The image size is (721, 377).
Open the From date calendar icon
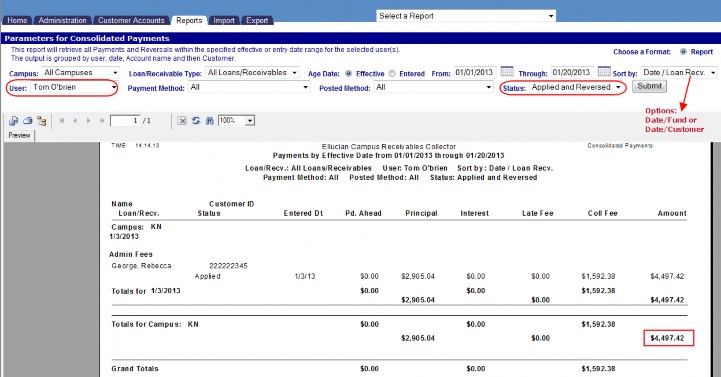point(507,71)
